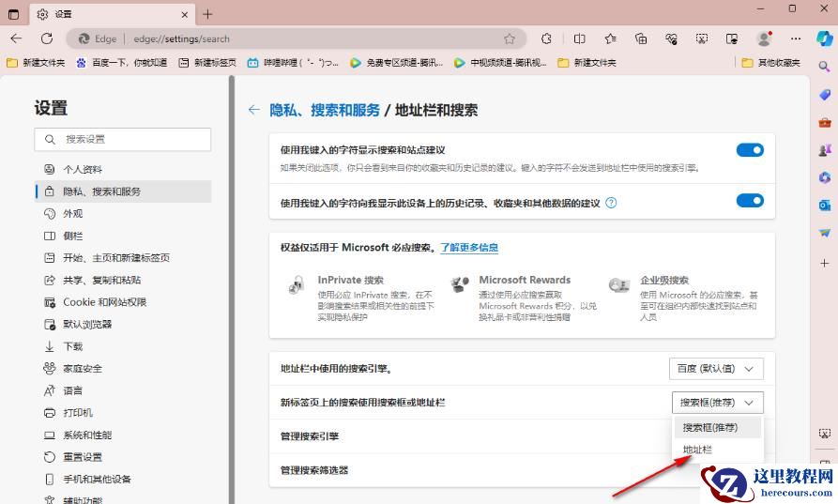Click the 搜索设置 search field
Image resolution: width=838 pixels, height=504 pixels.
tap(123, 140)
